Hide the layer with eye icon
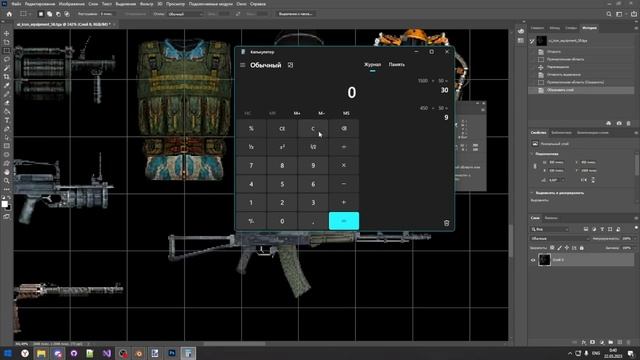 pyautogui.click(x=533, y=260)
